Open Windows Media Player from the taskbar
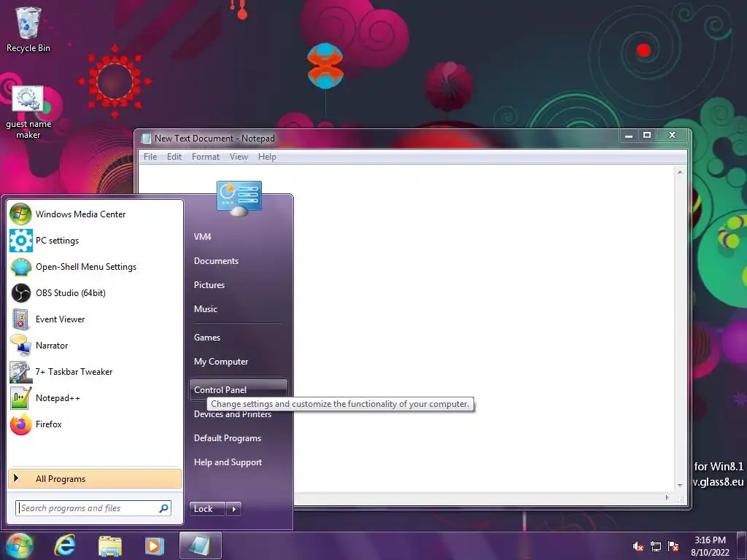The width and height of the screenshot is (747, 560). pyautogui.click(x=154, y=546)
